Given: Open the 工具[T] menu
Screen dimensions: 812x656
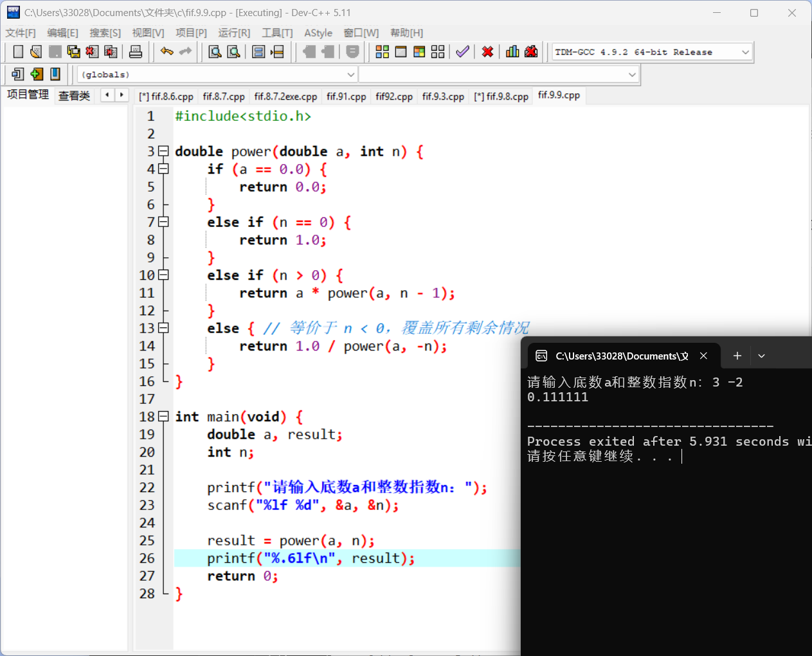Looking at the screenshot, I should [277, 33].
